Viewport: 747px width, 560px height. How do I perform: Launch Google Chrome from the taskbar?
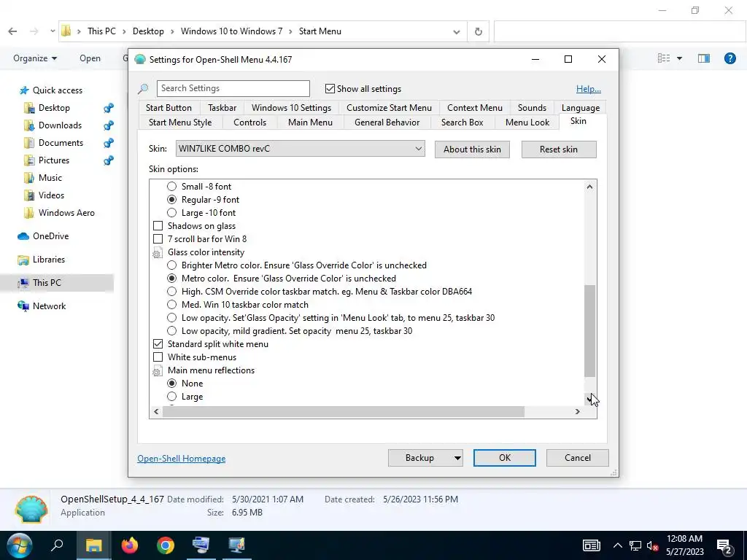coord(166,545)
